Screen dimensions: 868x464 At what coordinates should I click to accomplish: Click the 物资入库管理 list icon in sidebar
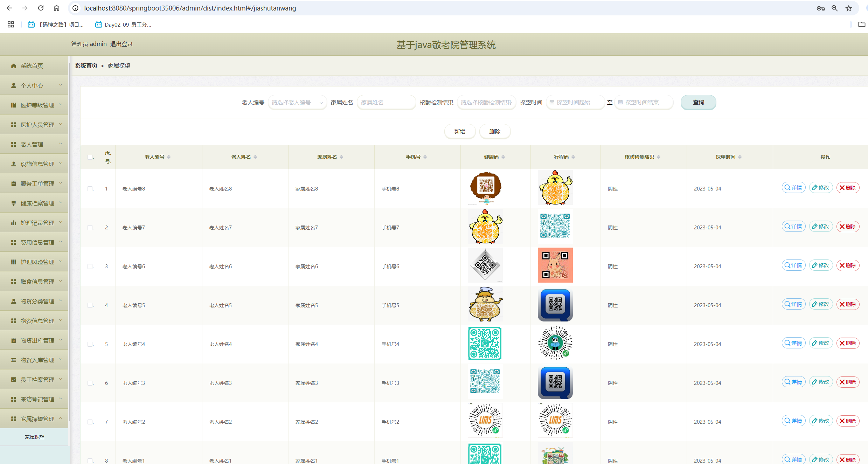pos(14,360)
